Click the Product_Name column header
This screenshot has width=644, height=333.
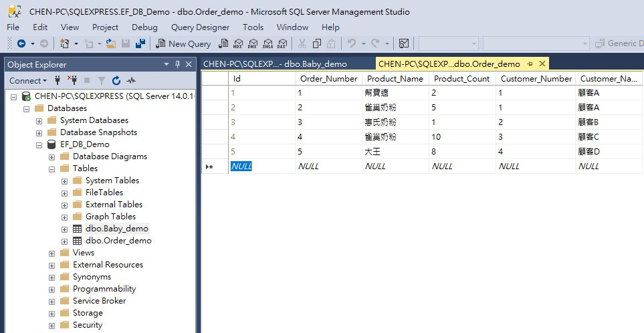[395, 78]
